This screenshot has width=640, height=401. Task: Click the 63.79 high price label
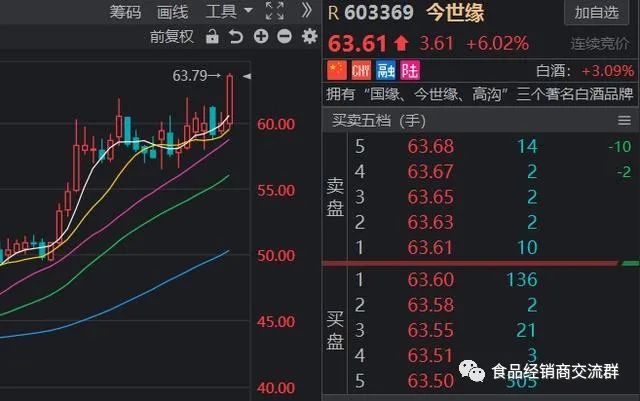(190, 76)
